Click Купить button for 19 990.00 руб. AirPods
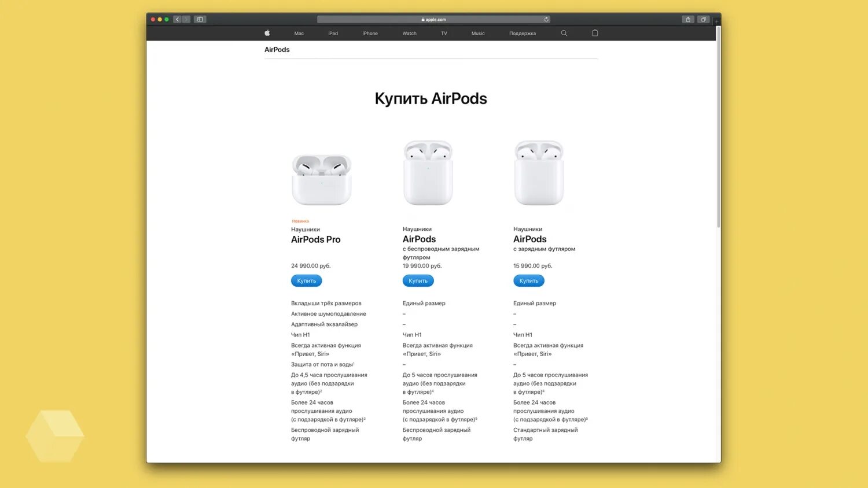Screen dimensions: 868x488 coord(418,280)
